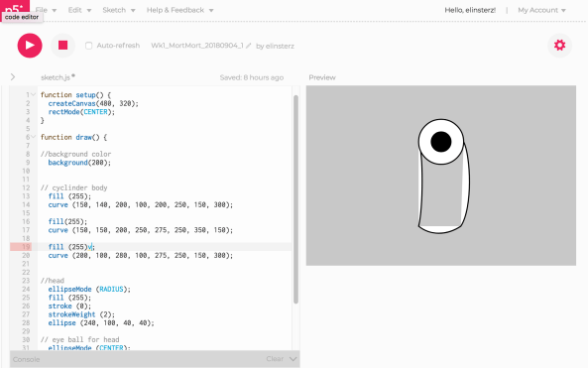
Task: Click the p5 logo icon
Action: pos(15,6)
